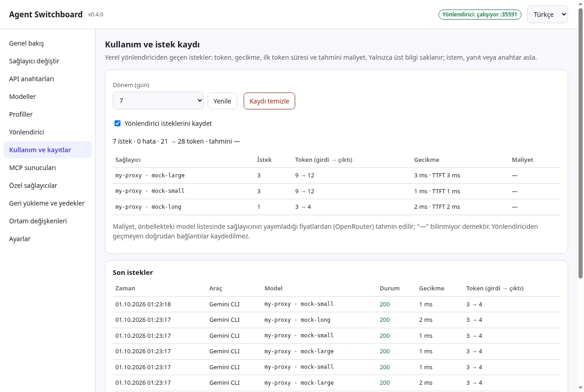Click the Sağlayıcı column header
Viewport: 584px width, 392px height.
pyautogui.click(x=128, y=160)
